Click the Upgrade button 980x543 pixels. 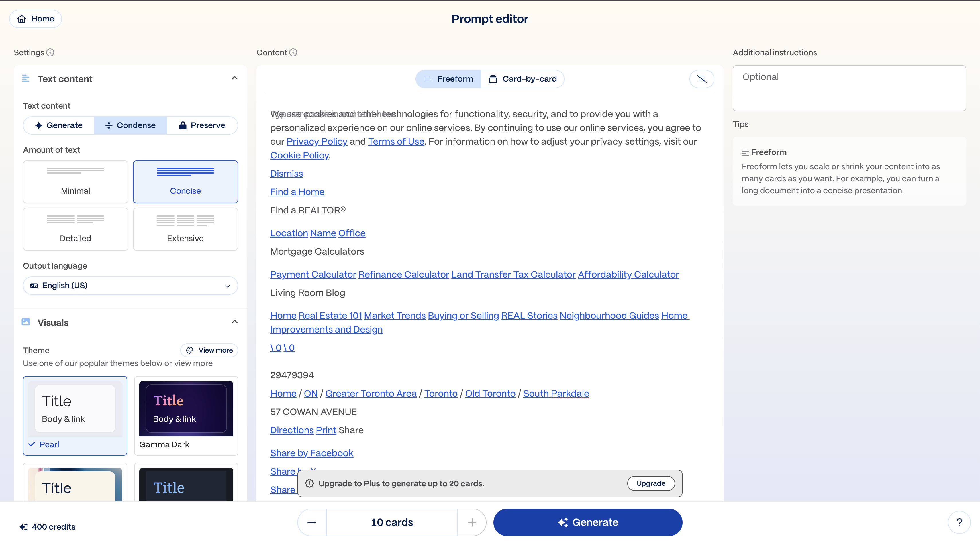click(650, 483)
